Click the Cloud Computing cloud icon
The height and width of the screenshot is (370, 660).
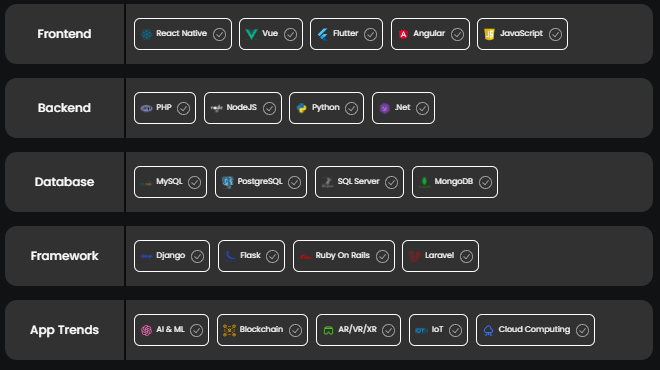[x=488, y=330]
